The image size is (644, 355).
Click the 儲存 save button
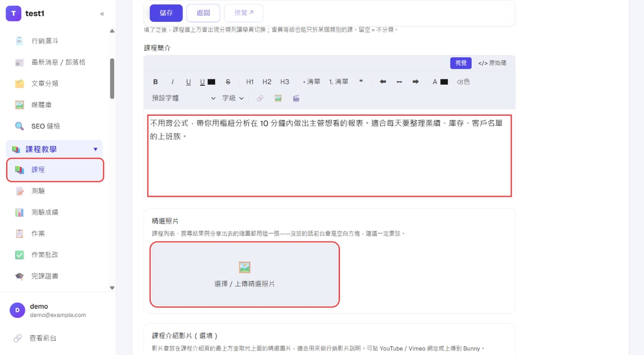coord(166,13)
